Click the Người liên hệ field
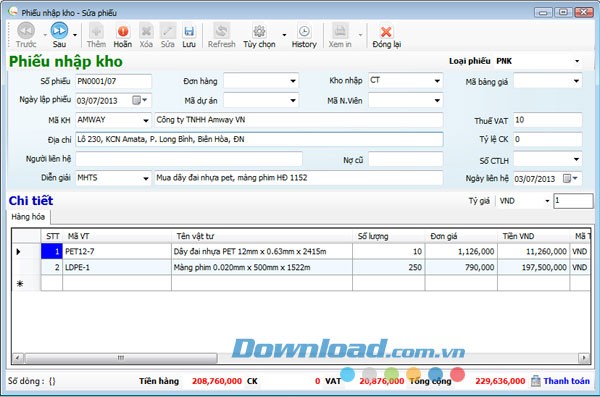 point(189,159)
